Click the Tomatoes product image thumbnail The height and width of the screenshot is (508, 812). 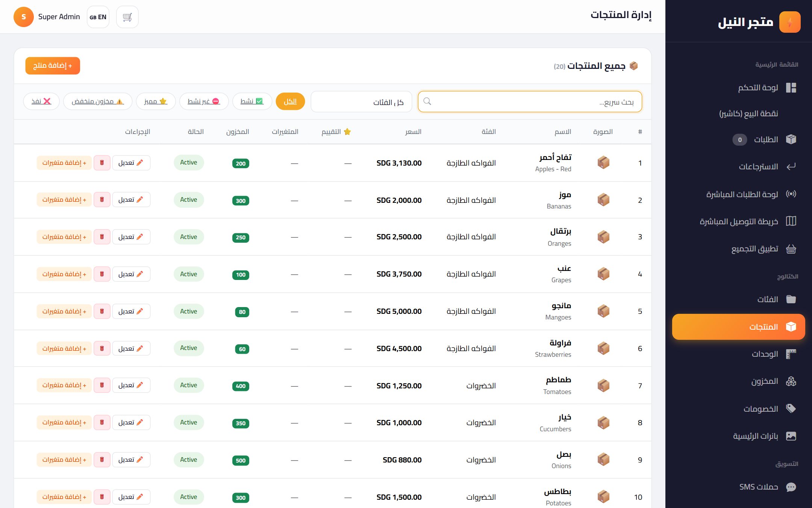click(x=603, y=386)
